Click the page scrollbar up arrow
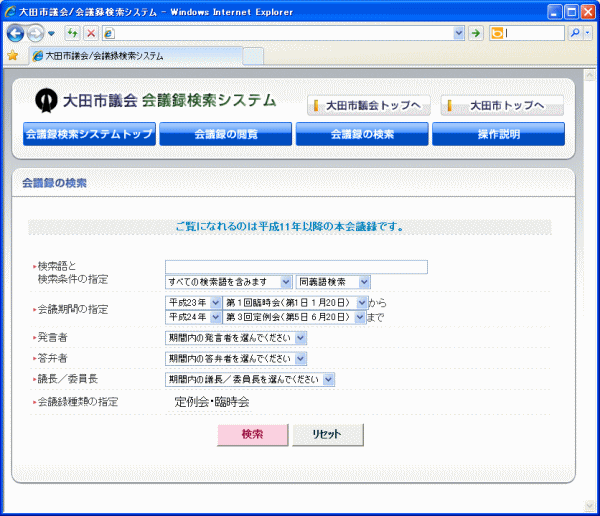Viewport: 600px width, 516px height. tap(589, 75)
